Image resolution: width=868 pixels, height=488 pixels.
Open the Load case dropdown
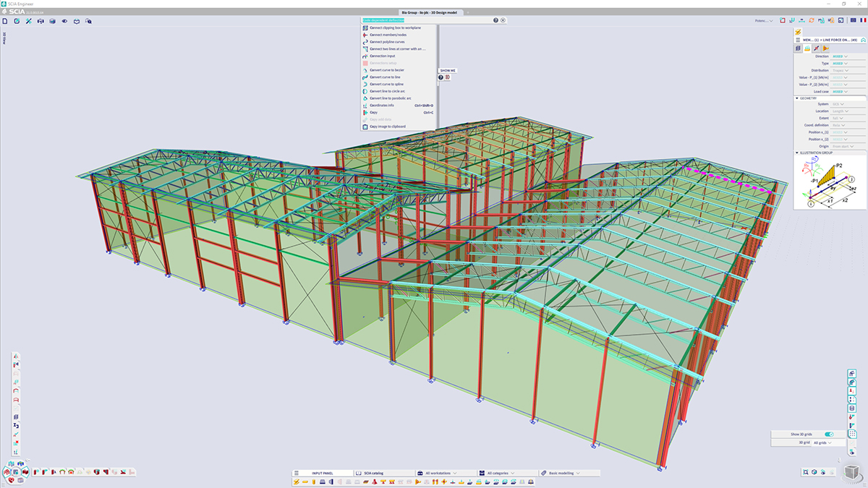(840, 92)
